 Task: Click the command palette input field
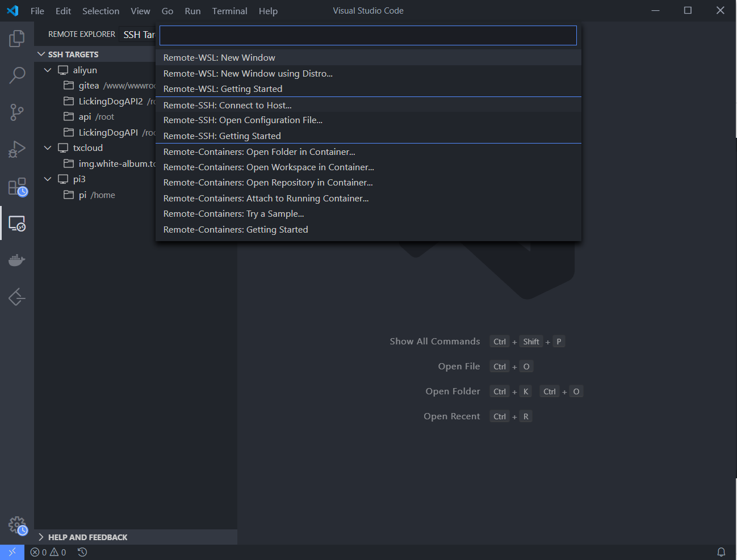(x=368, y=35)
